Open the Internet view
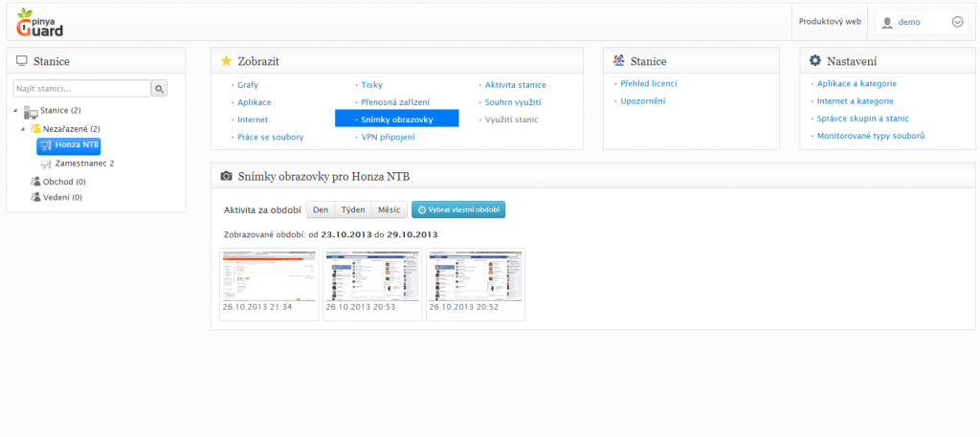This screenshot has width=980, height=437. [x=253, y=120]
